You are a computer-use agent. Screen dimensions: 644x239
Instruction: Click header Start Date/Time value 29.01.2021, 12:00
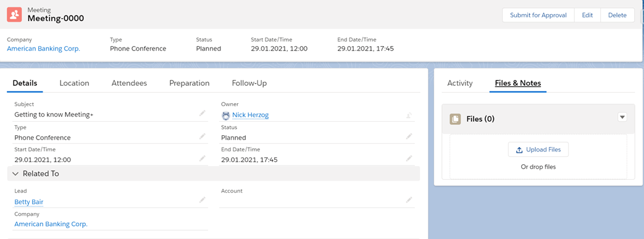[x=279, y=48]
